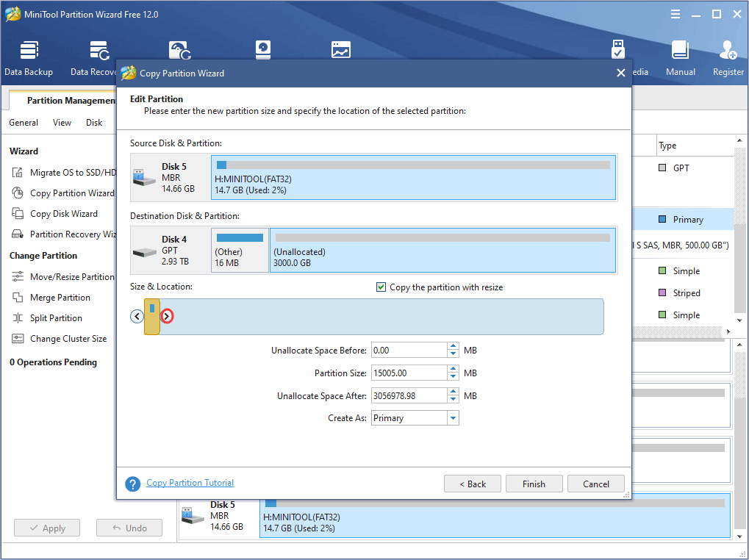Choose Merge Partition in sidebar
Screen dimensions: 749x560
point(51,297)
